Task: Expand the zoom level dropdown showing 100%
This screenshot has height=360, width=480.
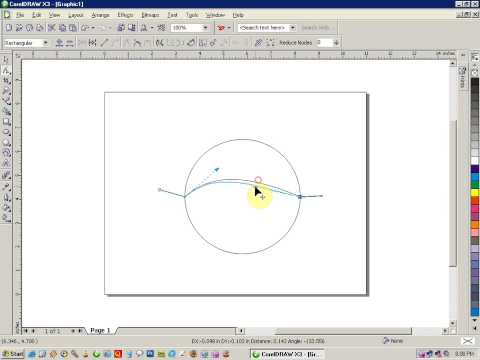Action: coord(205,28)
